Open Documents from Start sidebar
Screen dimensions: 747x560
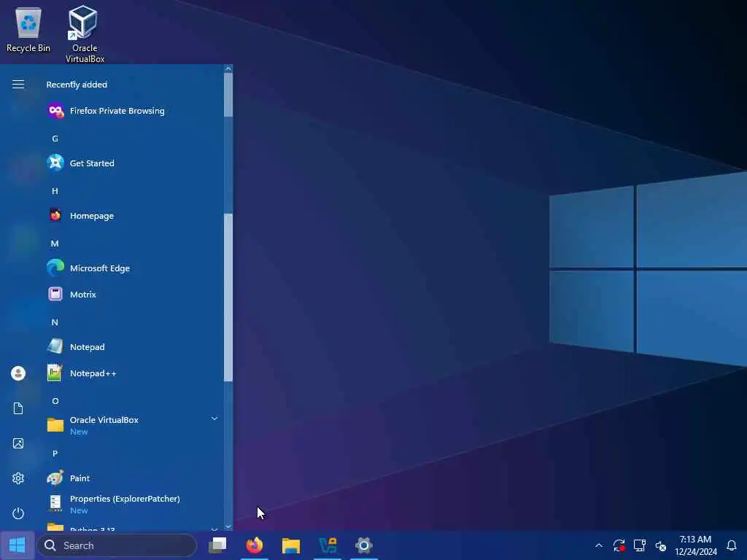point(18,408)
